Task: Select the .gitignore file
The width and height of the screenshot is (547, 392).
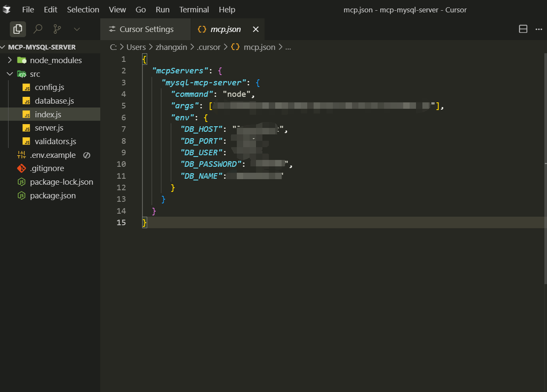Action: click(x=47, y=168)
